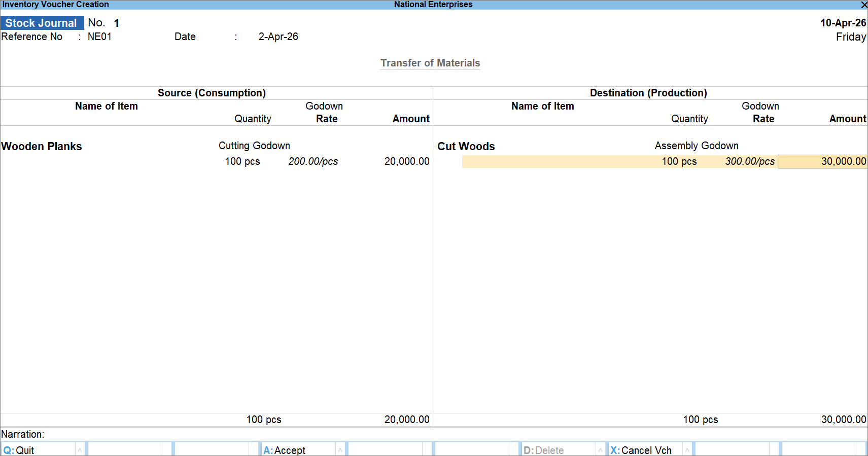The width and height of the screenshot is (868, 456).
Task: Click the Q: Quit button
Action: (39, 450)
